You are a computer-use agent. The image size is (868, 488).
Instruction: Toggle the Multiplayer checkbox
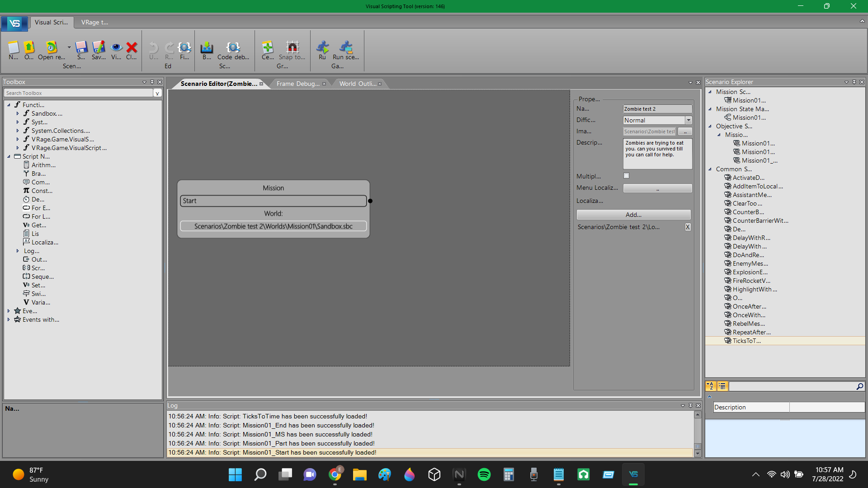[x=626, y=176]
